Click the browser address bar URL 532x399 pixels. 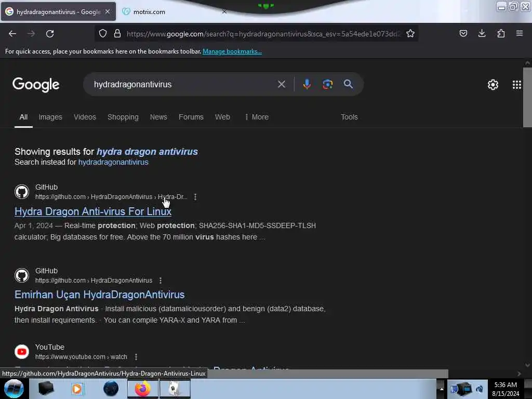pyautogui.click(x=263, y=34)
